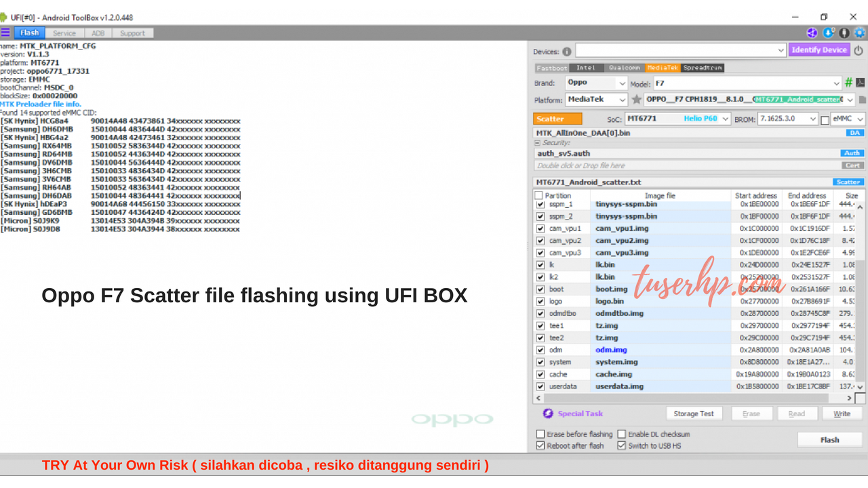Click the Identify Device button
The width and height of the screenshot is (868, 488).
click(819, 50)
